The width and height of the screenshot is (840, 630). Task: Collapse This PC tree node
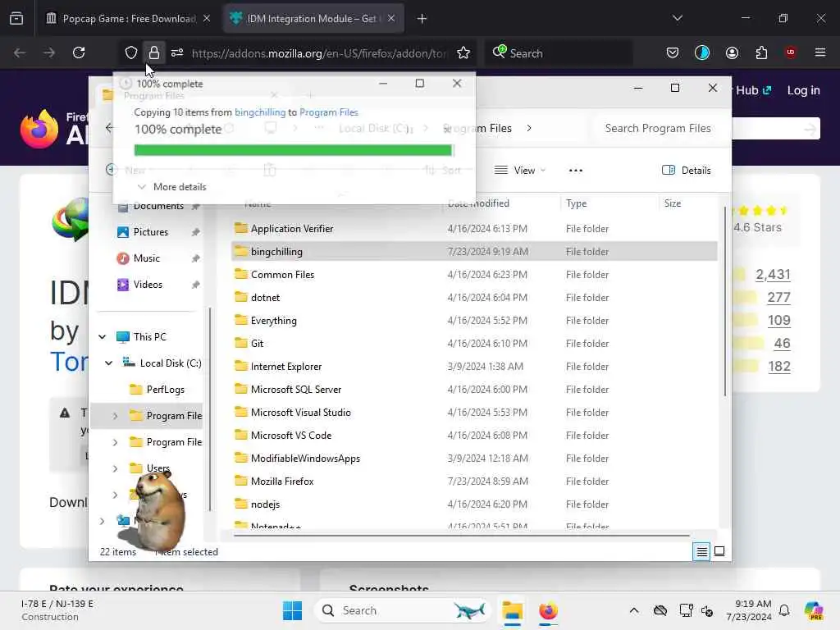[102, 337]
